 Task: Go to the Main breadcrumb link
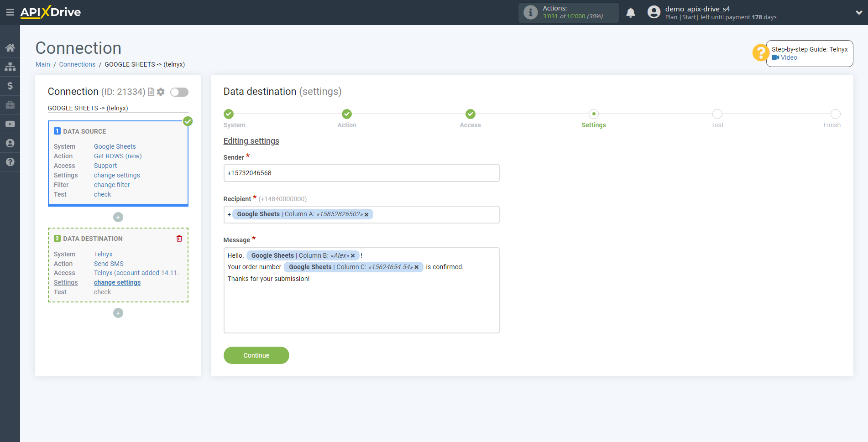[43, 64]
